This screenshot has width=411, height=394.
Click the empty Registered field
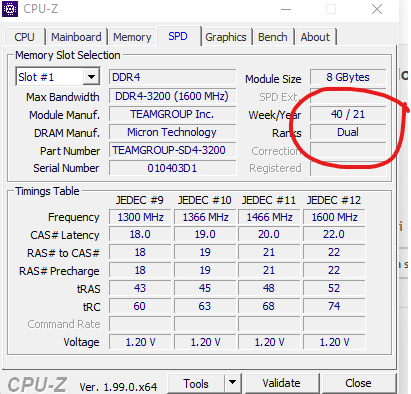point(348,168)
